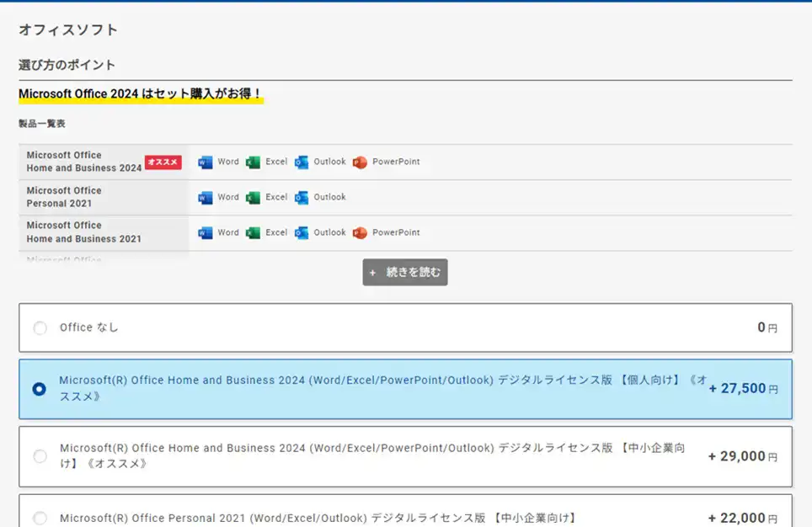
Task: Click PowerPoint icon in Home and Business 2021 row
Action: click(x=360, y=233)
